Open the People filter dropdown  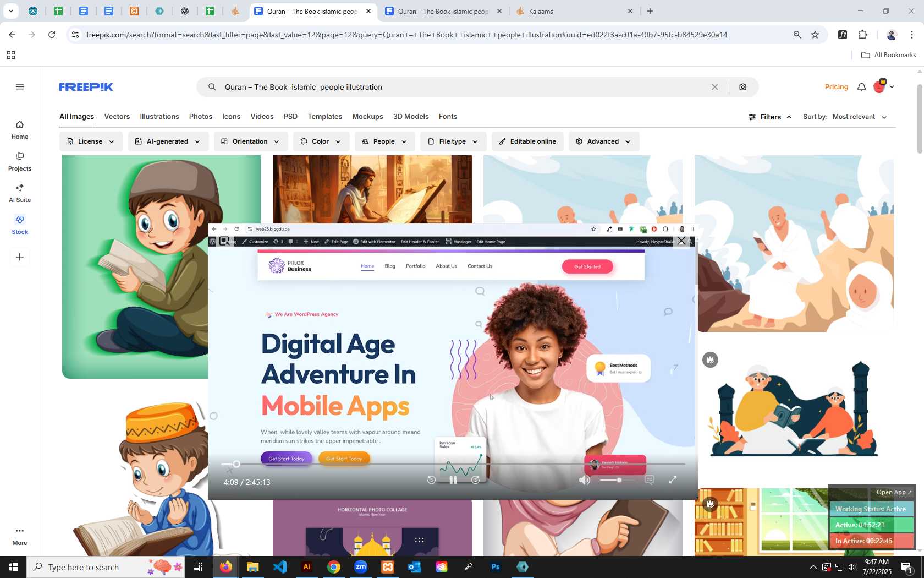[x=384, y=141]
